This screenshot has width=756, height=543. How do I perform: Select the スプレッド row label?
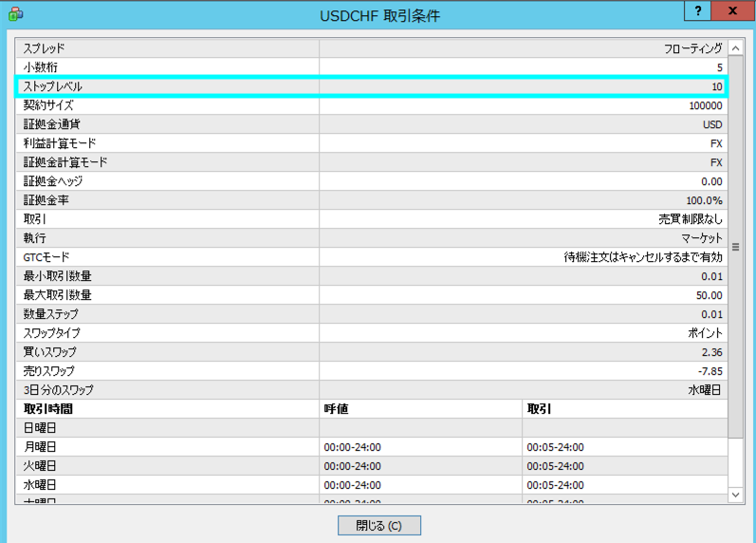click(45, 47)
